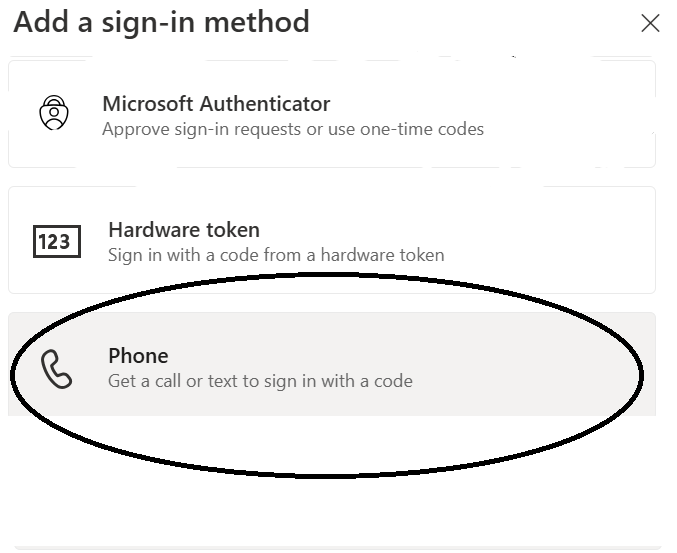Click 'Get a call or text to sign in' description
This screenshot has width=677, height=553.
(x=260, y=381)
